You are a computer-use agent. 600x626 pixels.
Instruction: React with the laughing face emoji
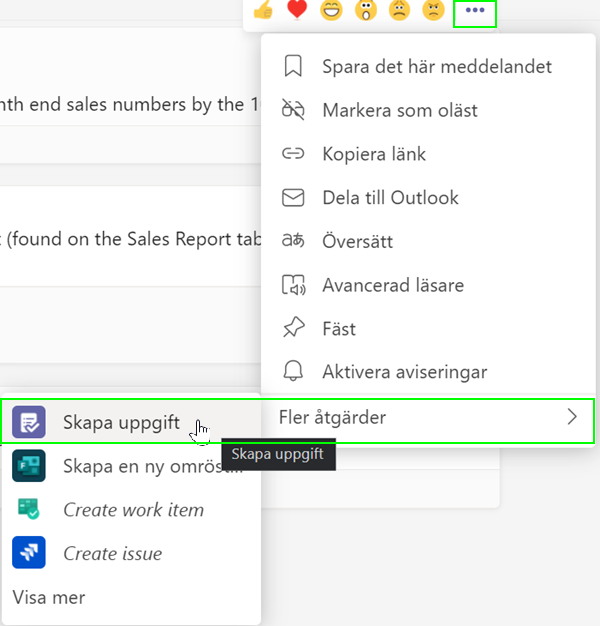pyautogui.click(x=331, y=9)
